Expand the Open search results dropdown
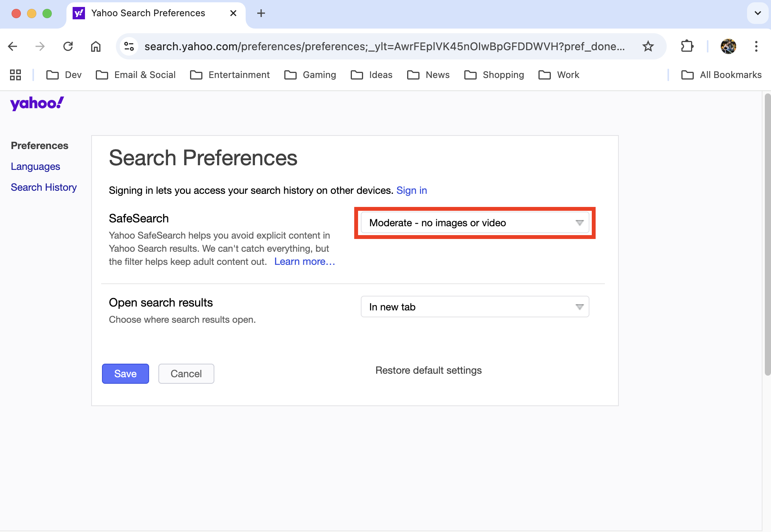771x532 pixels. tap(475, 307)
